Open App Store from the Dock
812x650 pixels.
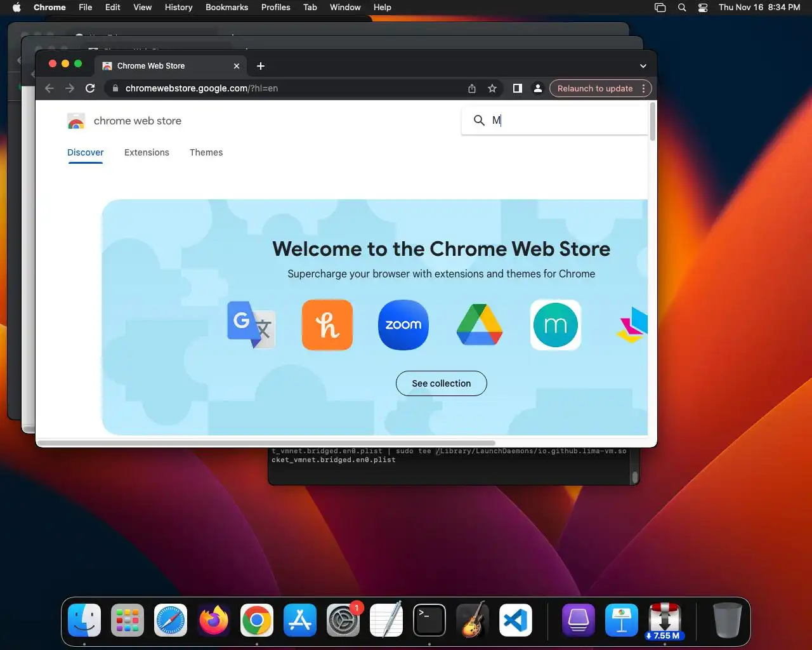coord(300,620)
